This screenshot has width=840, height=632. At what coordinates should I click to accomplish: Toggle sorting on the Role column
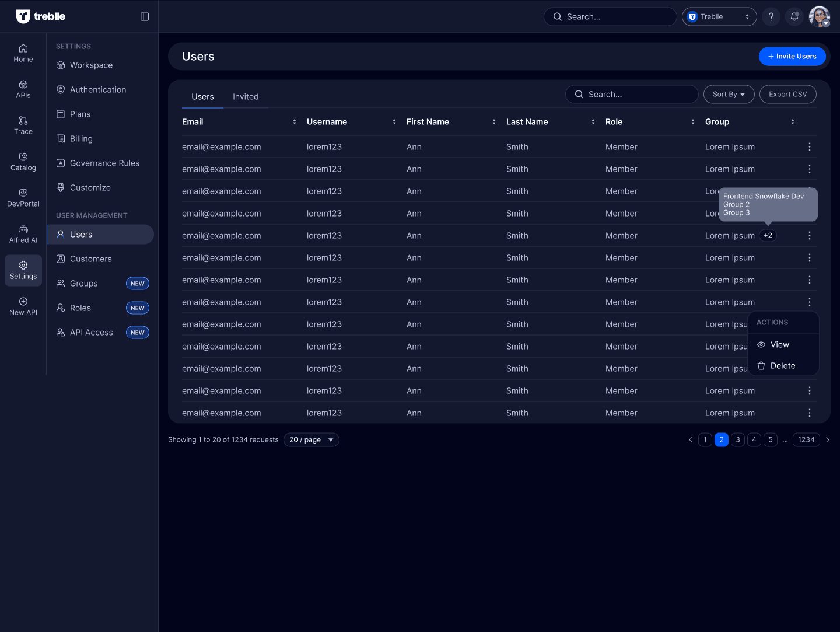pyautogui.click(x=692, y=122)
